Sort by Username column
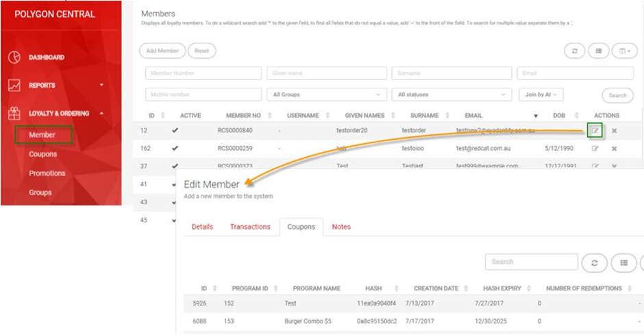This screenshot has width=644, height=335. tap(327, 116)
